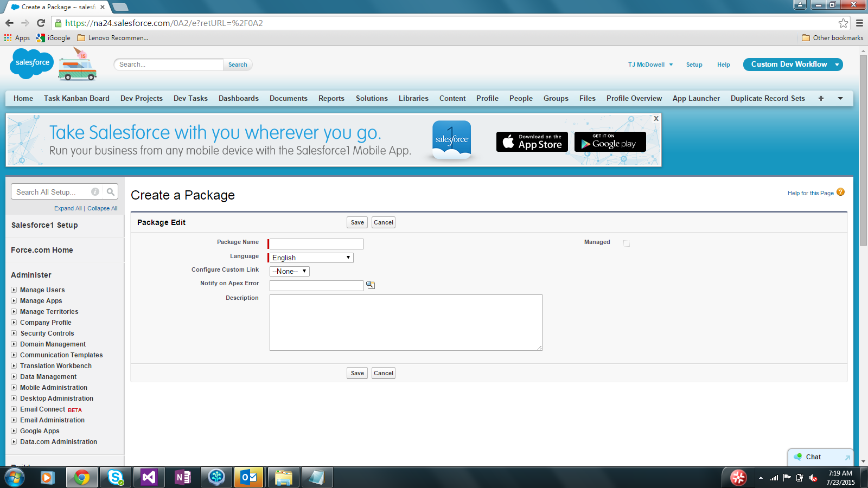Viewport: 868px width, 488px height.
Task: Expand the Email Administration tree node
Action: [14, 420]
